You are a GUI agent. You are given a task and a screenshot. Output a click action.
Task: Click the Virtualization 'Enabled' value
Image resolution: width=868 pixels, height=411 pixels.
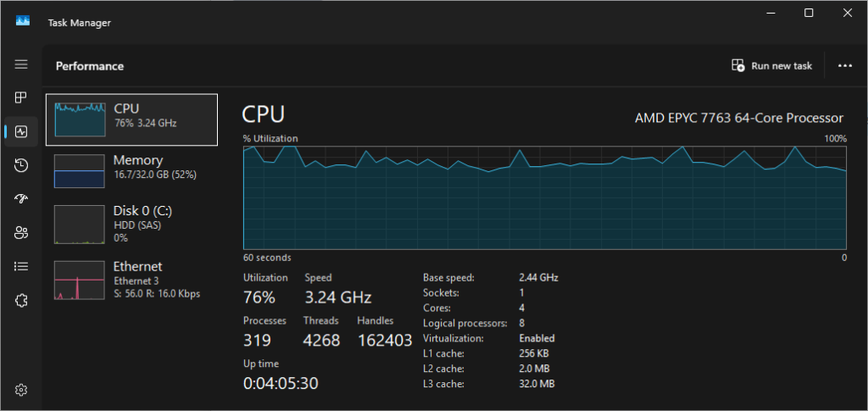[537, 338]
